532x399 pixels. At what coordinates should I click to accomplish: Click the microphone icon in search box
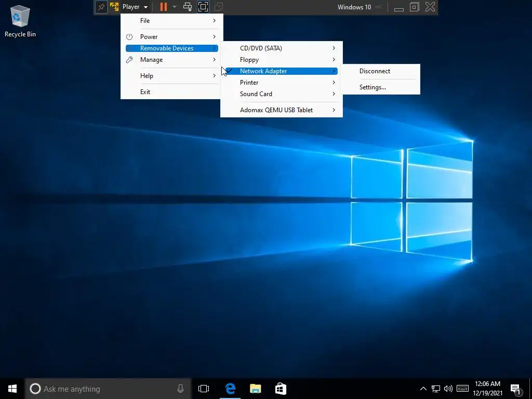[180, 389]
